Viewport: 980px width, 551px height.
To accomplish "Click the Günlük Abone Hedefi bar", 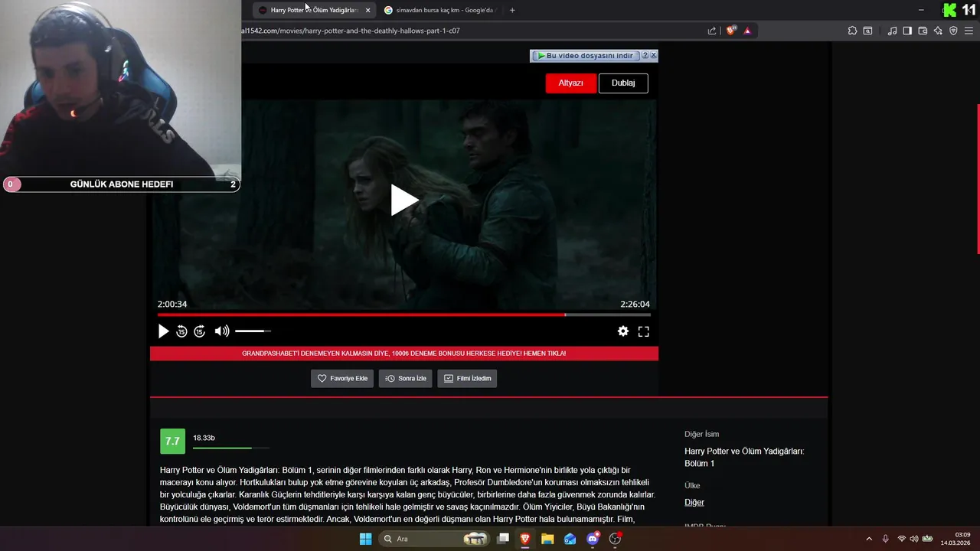I will pos(121,184).
